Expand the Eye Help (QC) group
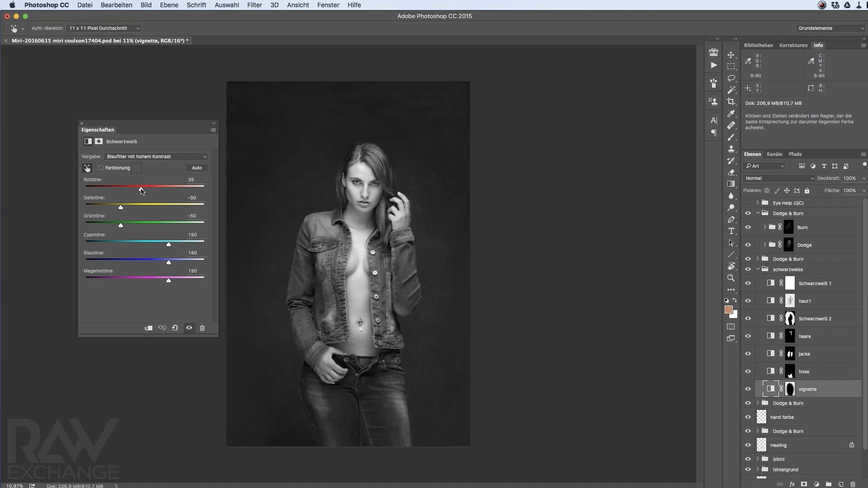 click(758, 203)
